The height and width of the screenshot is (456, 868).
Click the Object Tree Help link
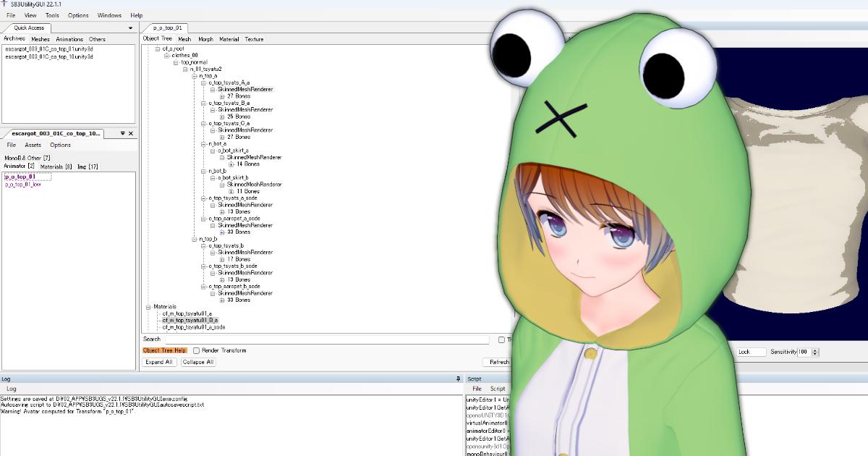tap(164, 350)
